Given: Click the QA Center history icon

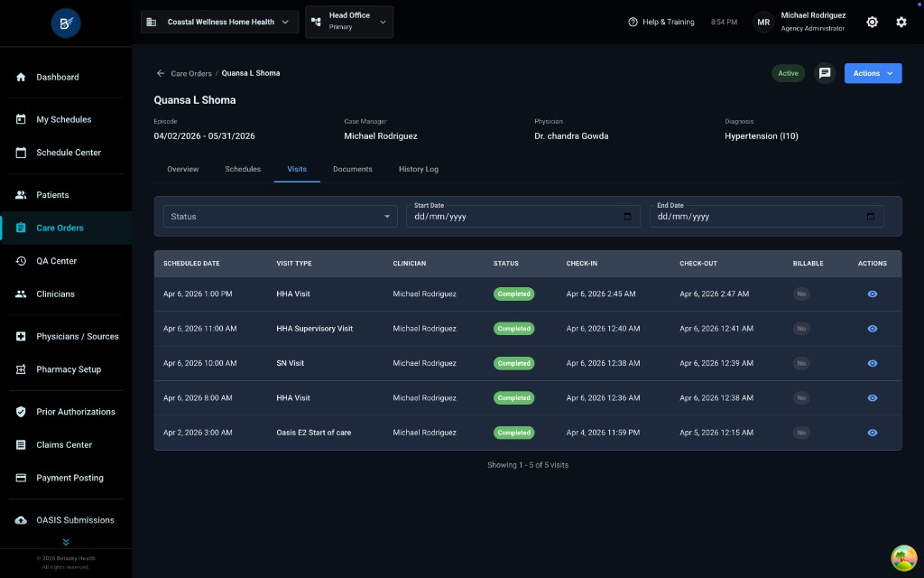Looking at the screenshot, I should tap(21, 261).
